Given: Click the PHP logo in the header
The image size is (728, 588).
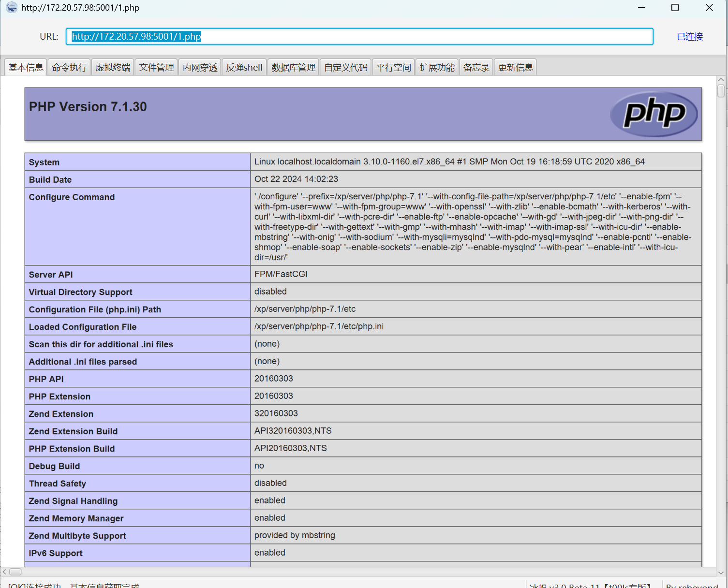Looking at the screenshot, I should 654,114.
